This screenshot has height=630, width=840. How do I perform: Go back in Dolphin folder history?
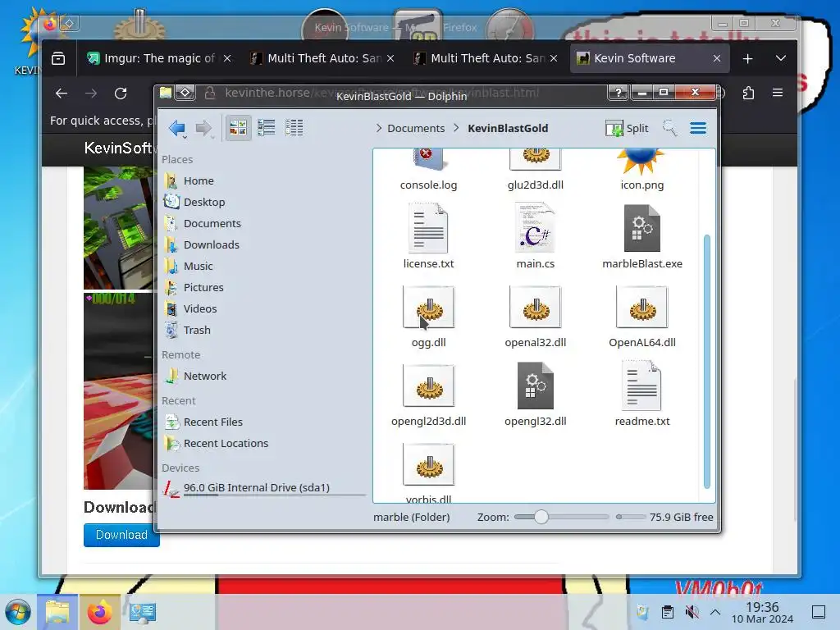click(177, 128)
